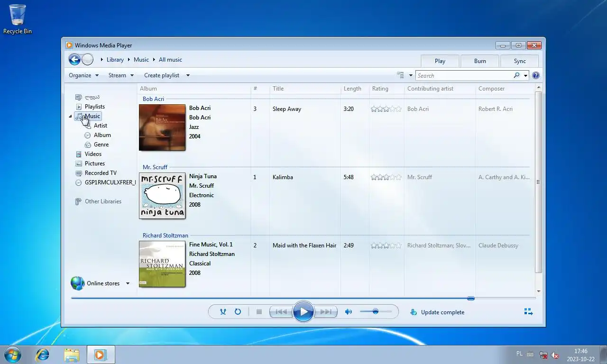Viewport: 607px width, 364px height.
Task: Open the Pictures library
Action: (x=94, y=164)
